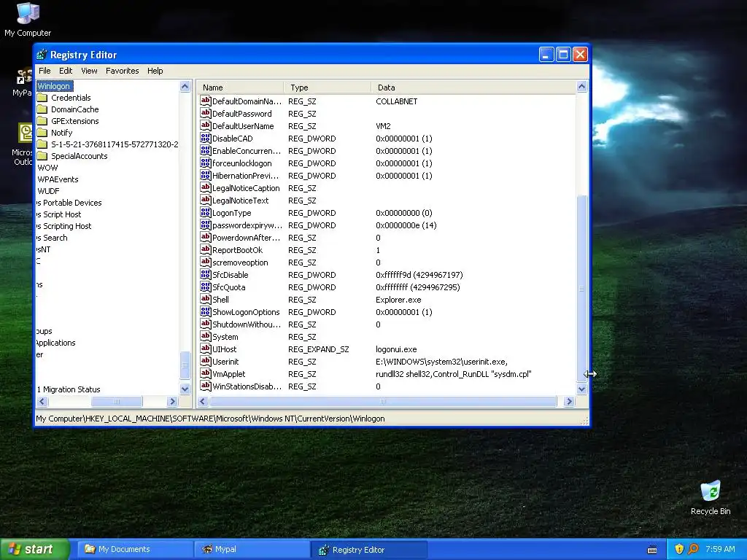Click the HibernationPrevi DWORD value icon

(205, 175)
